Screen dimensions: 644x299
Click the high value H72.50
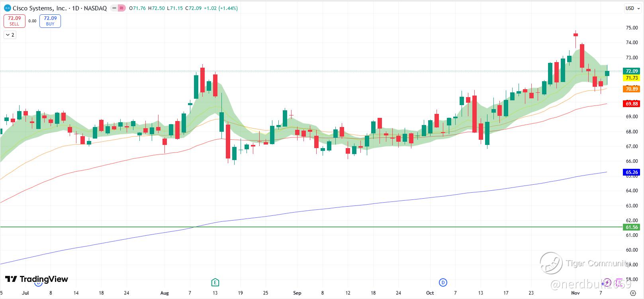pos(156,8)
